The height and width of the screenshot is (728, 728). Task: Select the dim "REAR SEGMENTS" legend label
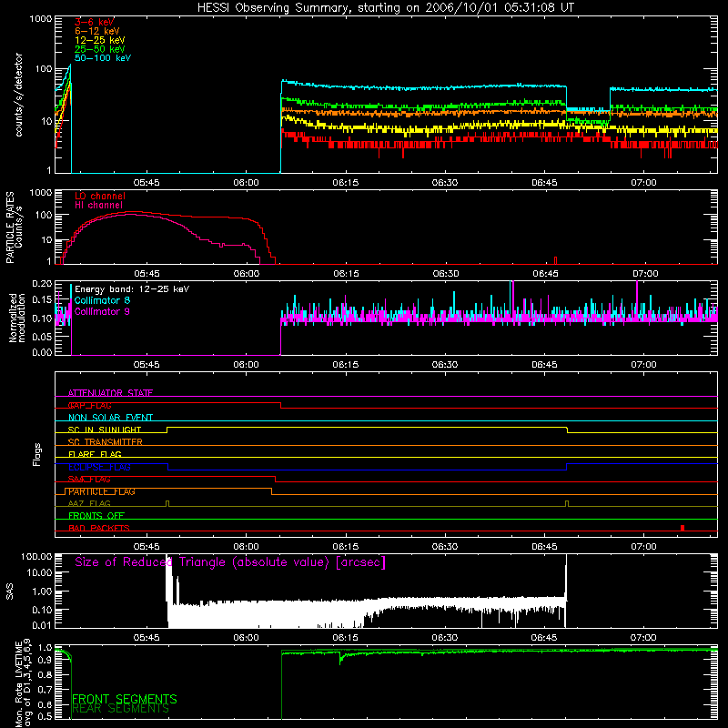(120, 709)
